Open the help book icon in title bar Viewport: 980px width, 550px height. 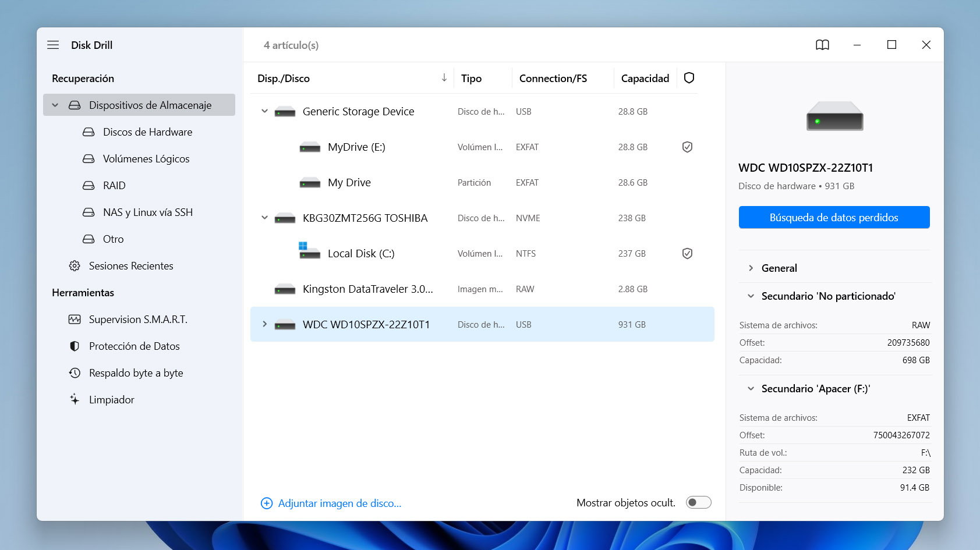click(x=822, y=45)
